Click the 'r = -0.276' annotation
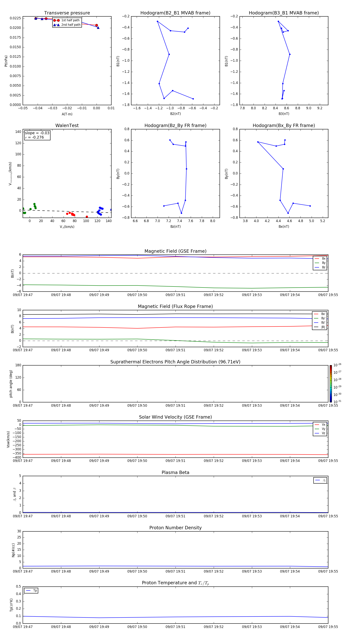Viewport: 351px width, 644px height. (x=35, y=137)
